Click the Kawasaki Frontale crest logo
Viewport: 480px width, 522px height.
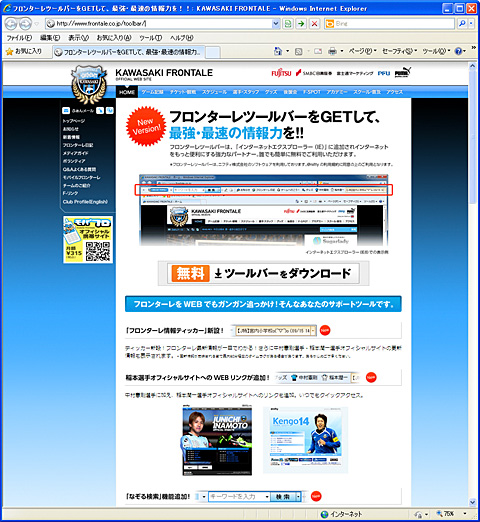point(89,84)
